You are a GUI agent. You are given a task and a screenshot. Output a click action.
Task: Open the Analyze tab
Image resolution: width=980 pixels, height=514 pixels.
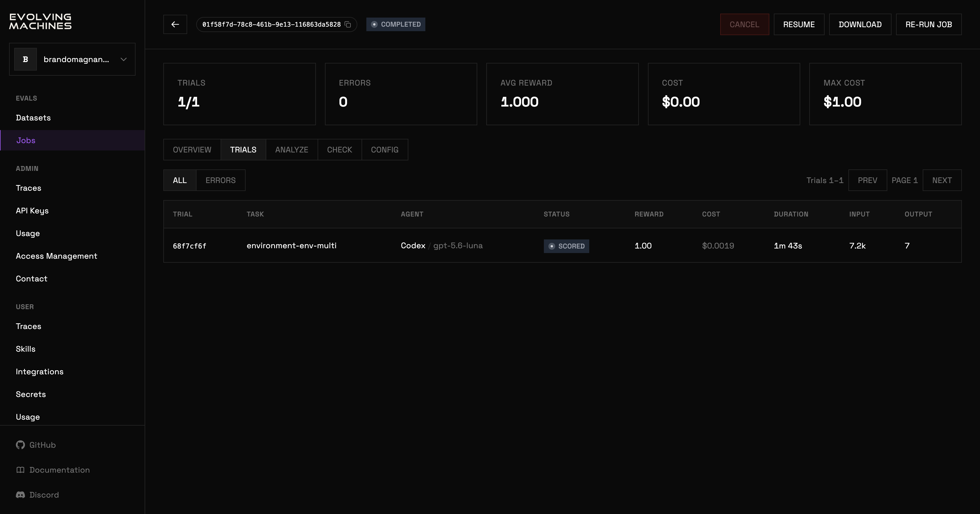coord(292,150)
